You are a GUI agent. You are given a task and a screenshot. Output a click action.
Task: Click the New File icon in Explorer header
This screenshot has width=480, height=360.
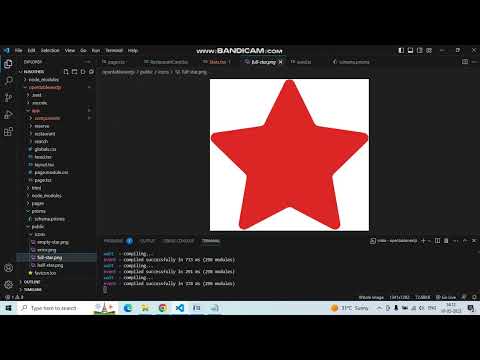66,72
